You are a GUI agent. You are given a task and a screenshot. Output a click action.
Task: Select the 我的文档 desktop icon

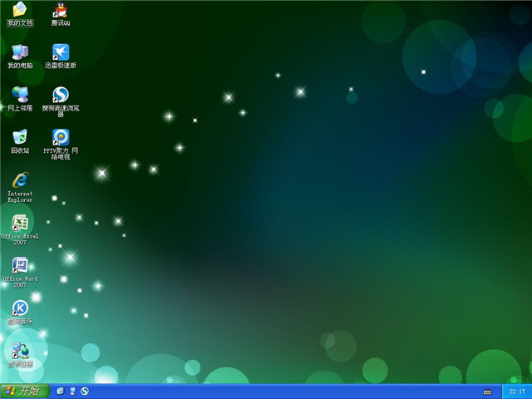20,14
